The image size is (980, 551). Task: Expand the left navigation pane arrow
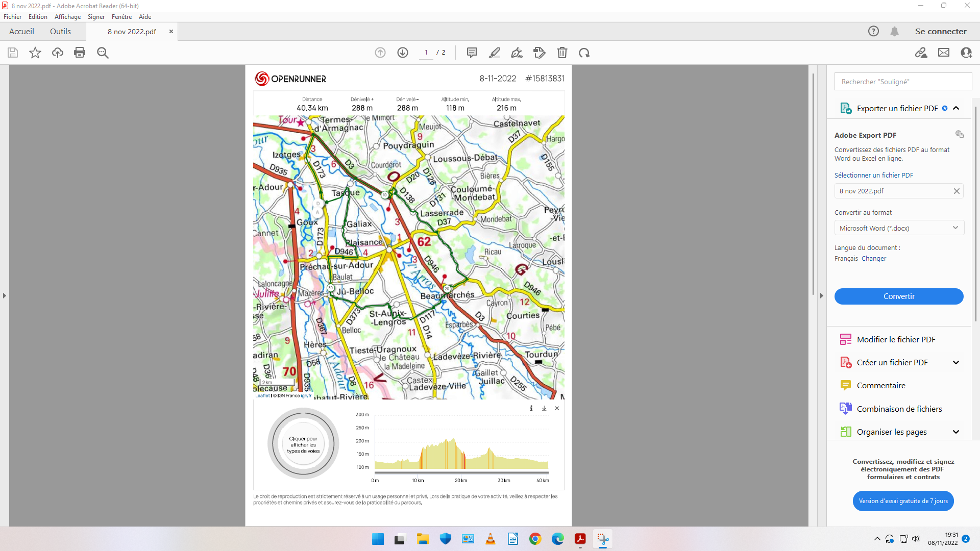tap(5, 295)
